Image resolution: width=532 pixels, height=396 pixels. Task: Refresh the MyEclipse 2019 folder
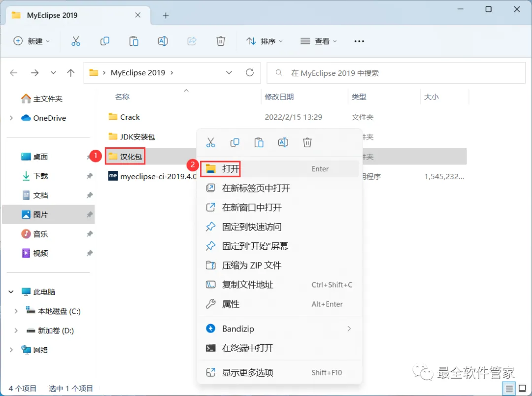point(250,72)
